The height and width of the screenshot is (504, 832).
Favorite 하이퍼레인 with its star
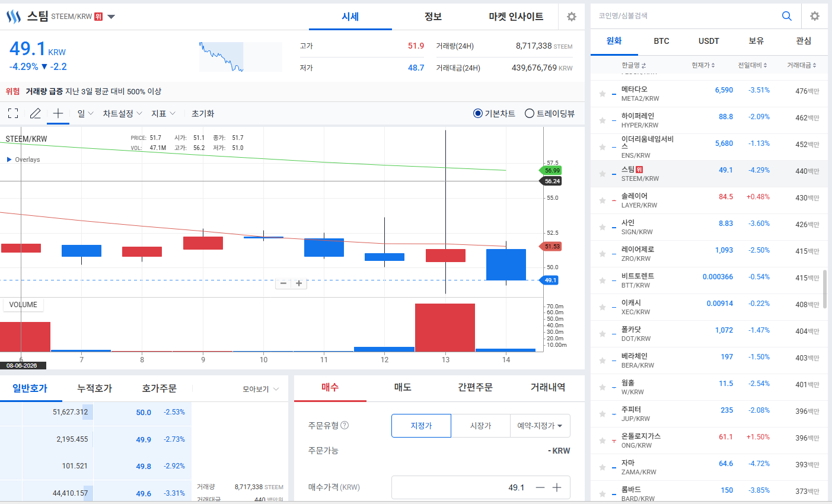[x=603, y=120]
